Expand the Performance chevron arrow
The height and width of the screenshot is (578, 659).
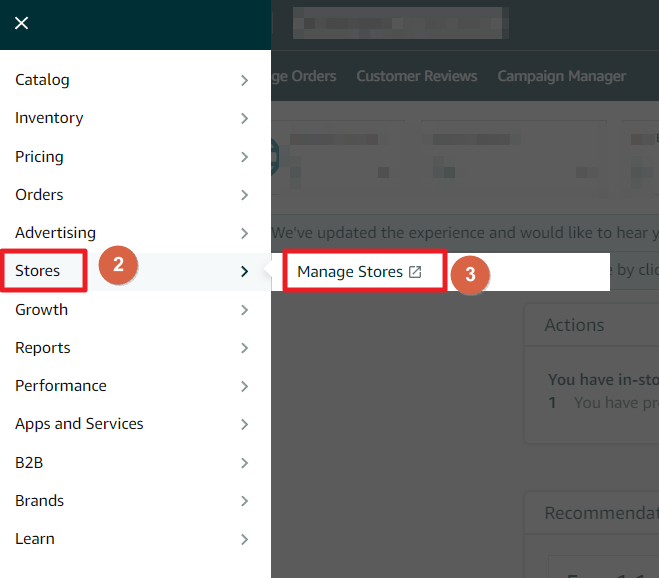tap(245, 386)
